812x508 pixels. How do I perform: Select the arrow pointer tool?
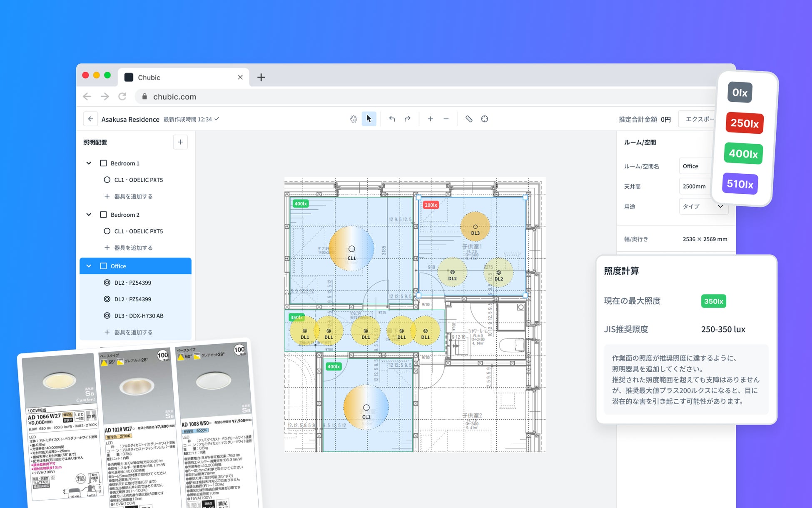pos(369,119)
